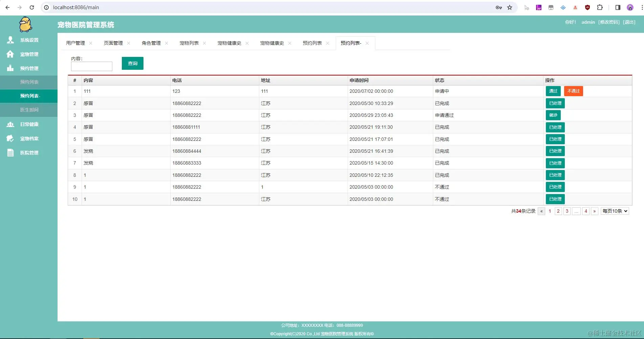Switch to the 宠物列表 tab

(x=189, y=43)
